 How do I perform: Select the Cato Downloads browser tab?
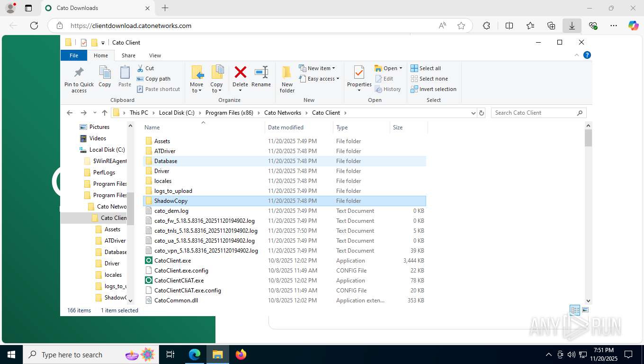coord(97,8)
